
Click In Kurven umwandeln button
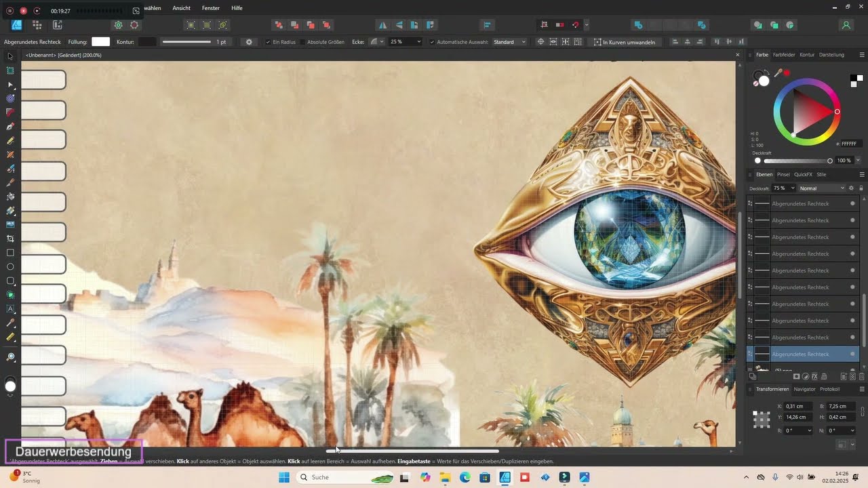(625, 42)
